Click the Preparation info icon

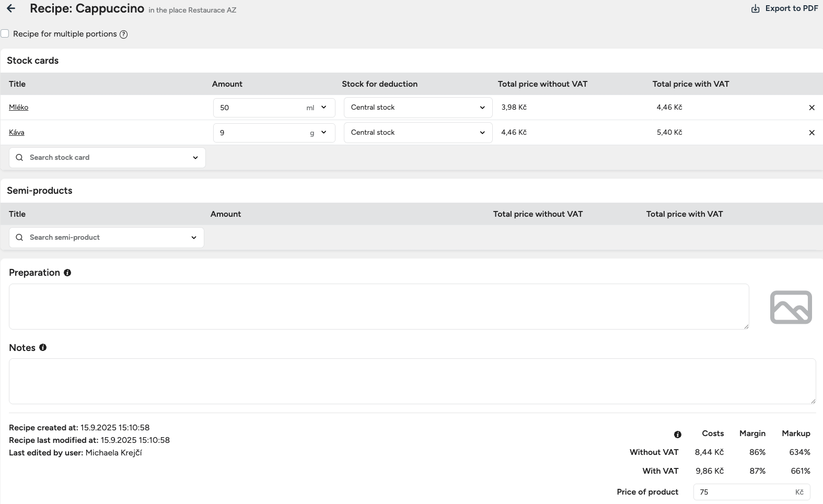tap(67, 273)
